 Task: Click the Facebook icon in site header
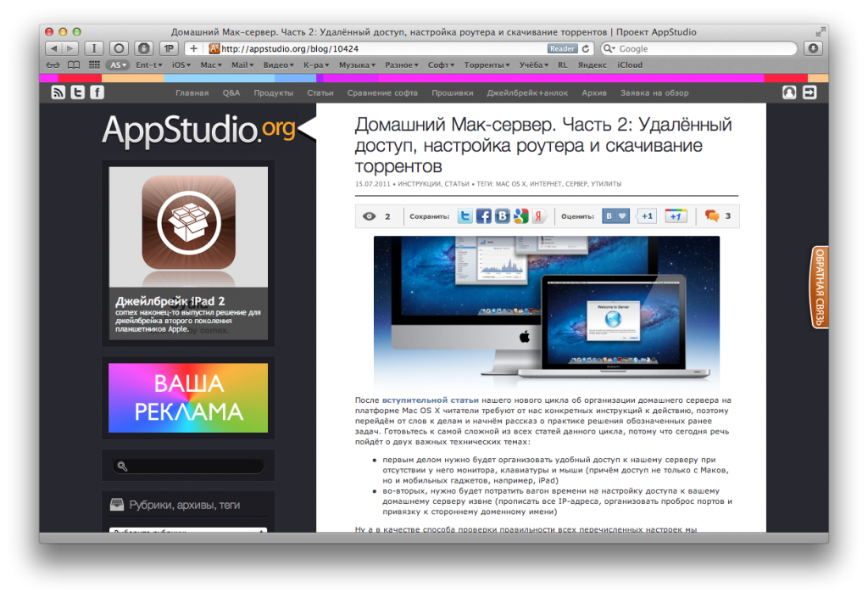pos(97,92)
